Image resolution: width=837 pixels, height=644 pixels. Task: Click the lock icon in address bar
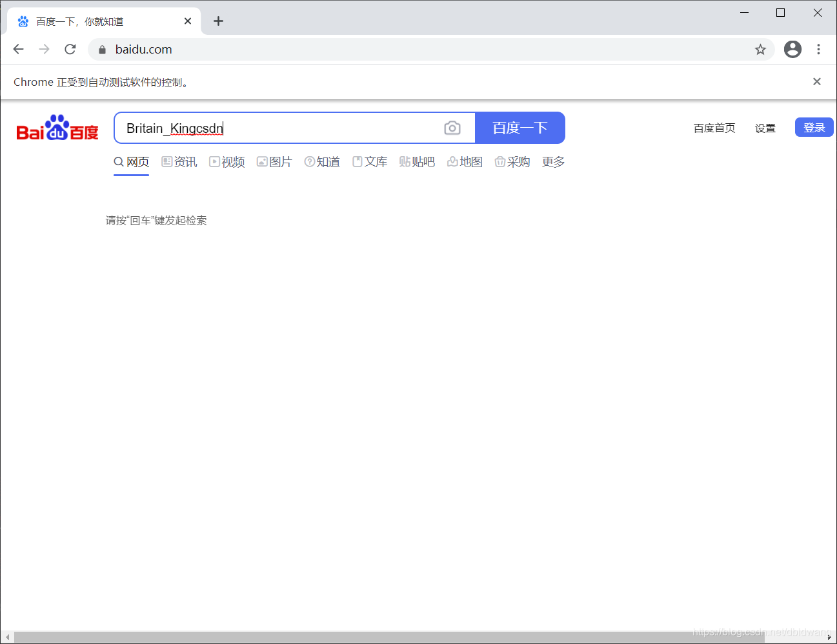(102, 50)
